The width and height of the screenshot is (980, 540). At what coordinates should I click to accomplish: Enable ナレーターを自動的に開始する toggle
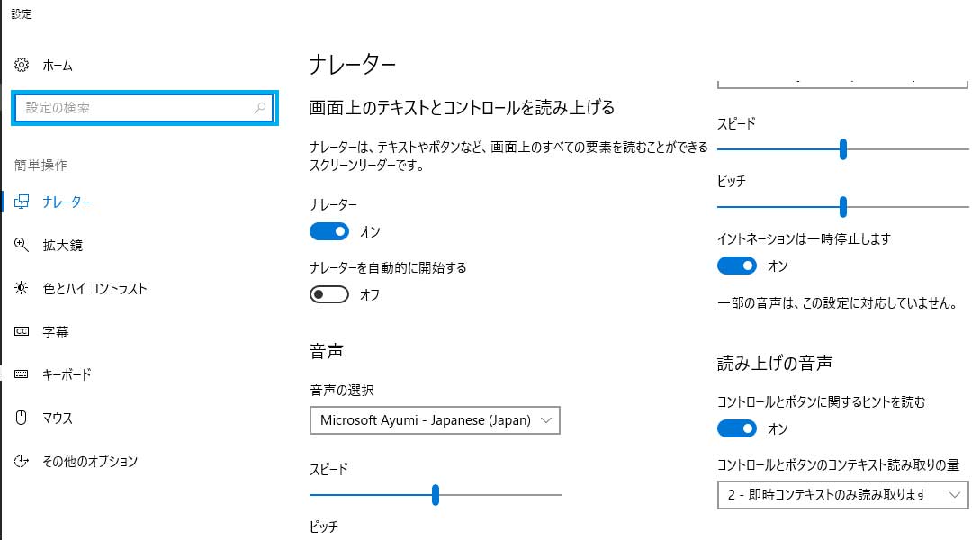point(328,294)
